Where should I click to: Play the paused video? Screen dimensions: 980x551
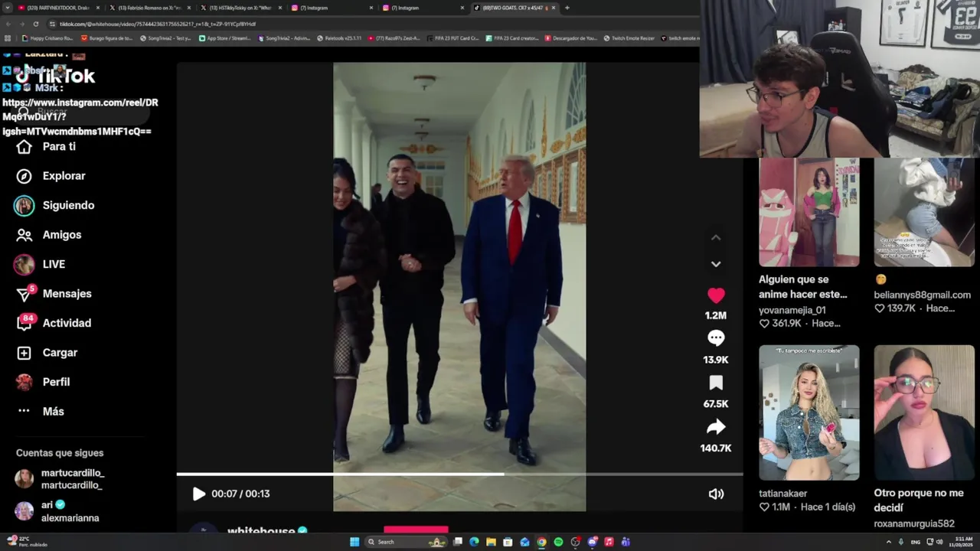pyautogui.click(x=198, y=494)
